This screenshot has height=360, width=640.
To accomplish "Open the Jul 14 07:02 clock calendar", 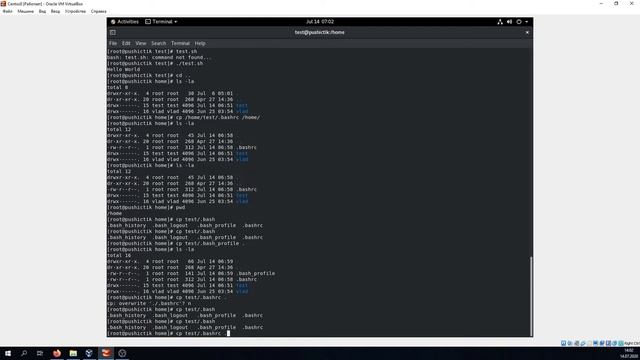I will [320, 22].
